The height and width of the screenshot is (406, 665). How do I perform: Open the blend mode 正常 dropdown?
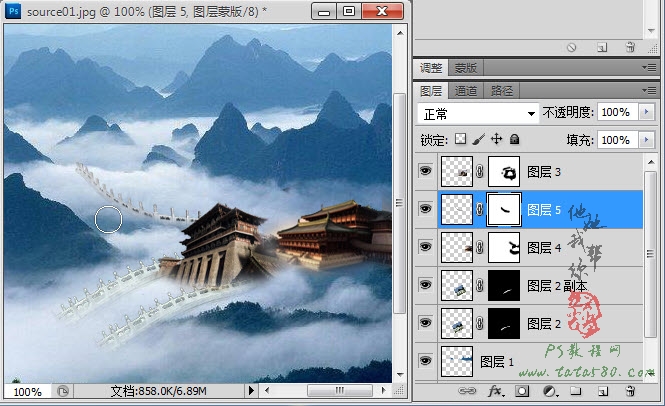[478, 114]
